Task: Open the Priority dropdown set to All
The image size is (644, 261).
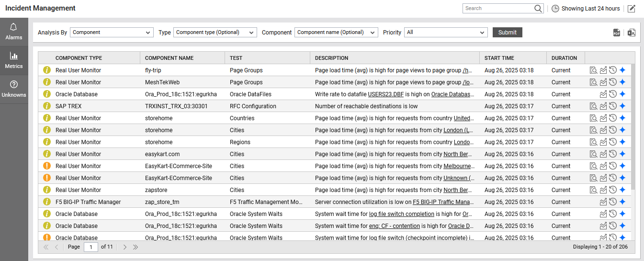Action: pyautogui.click(x=446, y=33)
